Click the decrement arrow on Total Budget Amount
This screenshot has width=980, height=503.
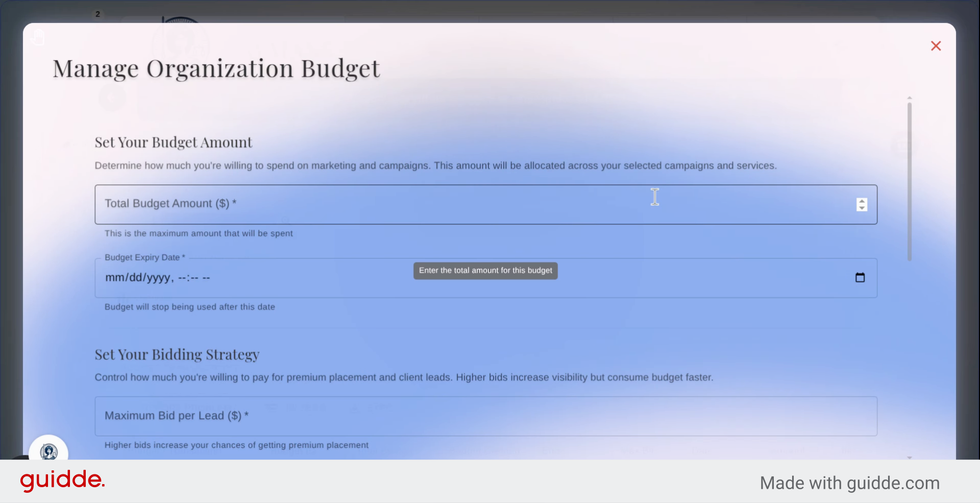[862, 208]
